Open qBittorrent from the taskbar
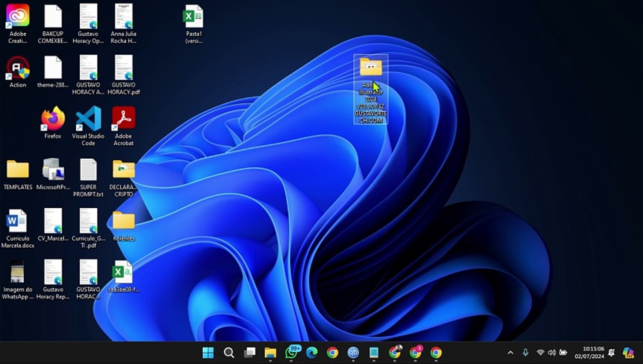643x364 pixels. click(x=353, y=352)
